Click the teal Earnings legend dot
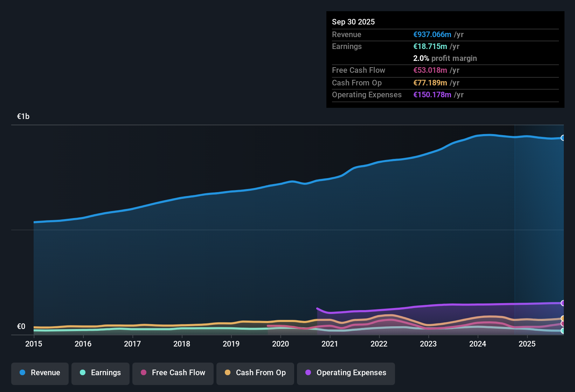575x392 pixels. [x=83, y=373]
